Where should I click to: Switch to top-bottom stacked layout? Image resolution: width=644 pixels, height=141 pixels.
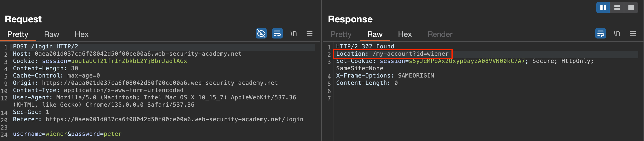pyautogui.click(x=617, y=8)
